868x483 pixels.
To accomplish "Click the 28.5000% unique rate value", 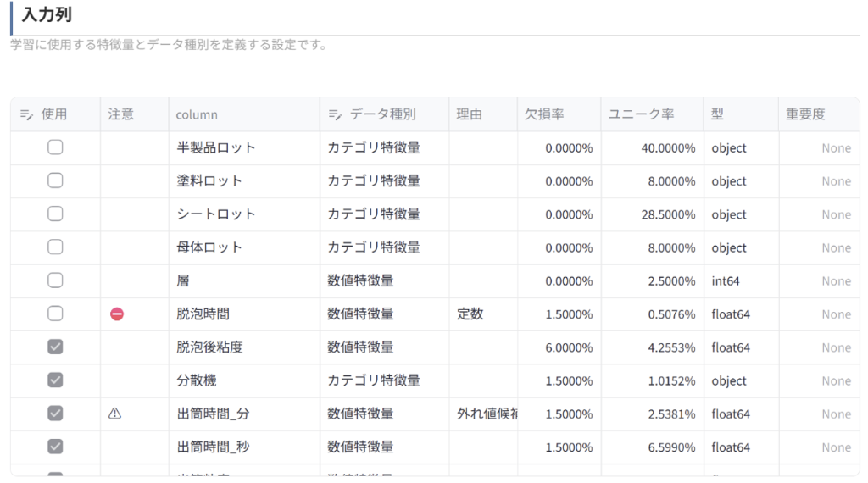I will click(668, 214).
